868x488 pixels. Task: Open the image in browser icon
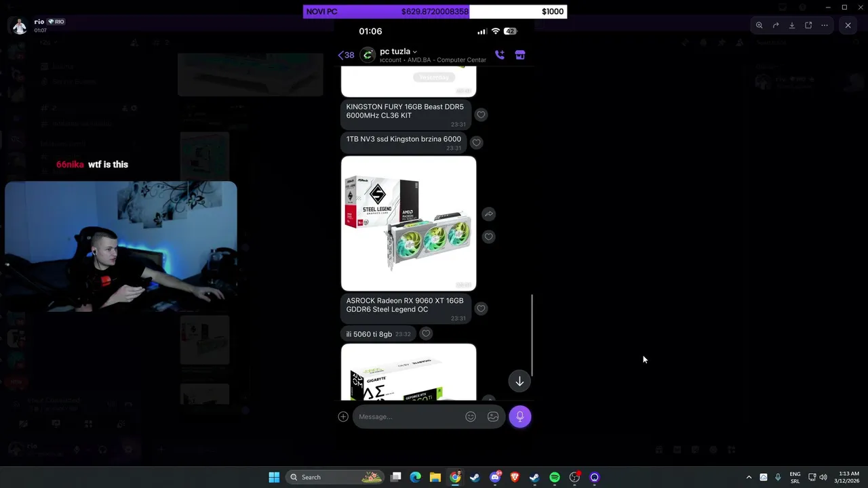pos(808,25)
